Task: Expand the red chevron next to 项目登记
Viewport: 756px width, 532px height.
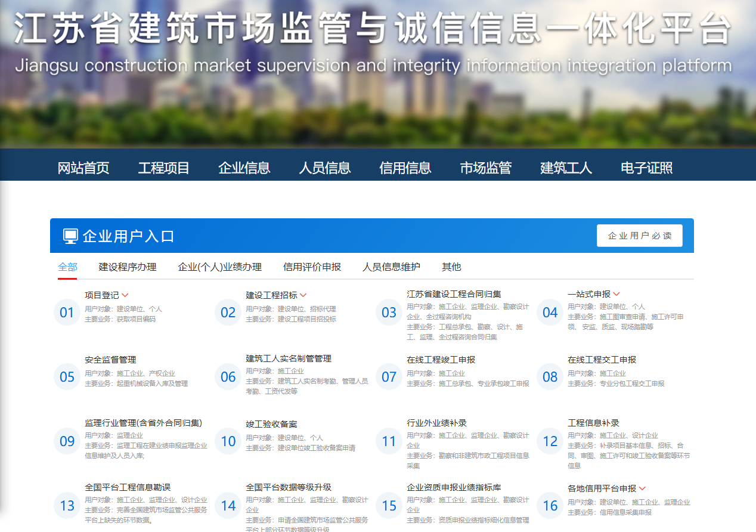Action: tap(125, 295)
